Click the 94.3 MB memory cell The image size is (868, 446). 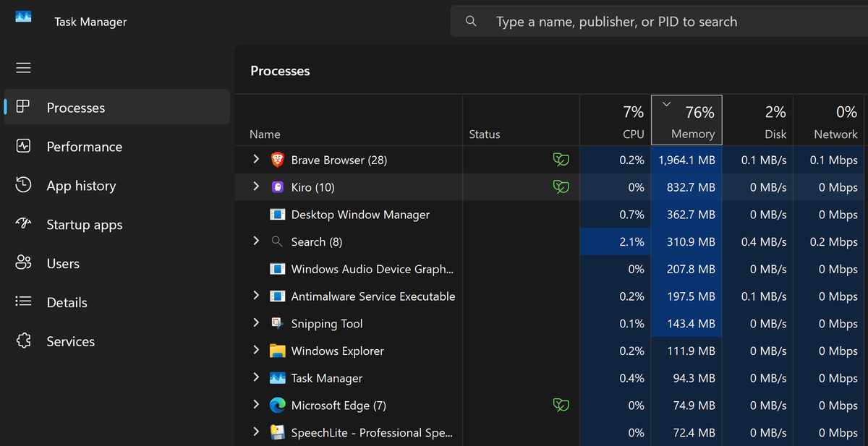686,378
